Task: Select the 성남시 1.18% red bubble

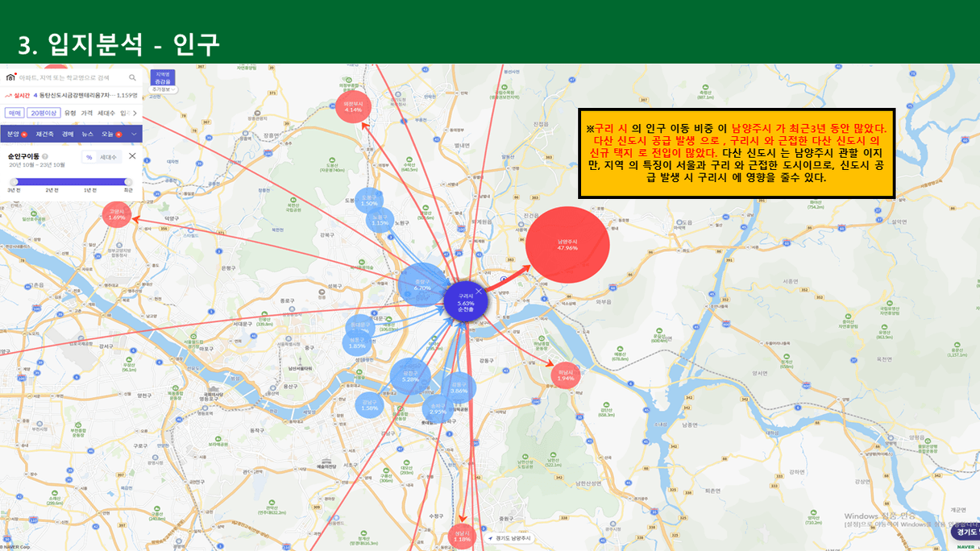Action: (x=463, y=536)
